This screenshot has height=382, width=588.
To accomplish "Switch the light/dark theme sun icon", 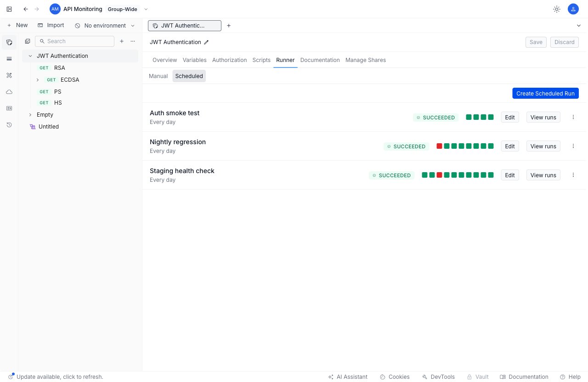I will click(x=557, y=9).
